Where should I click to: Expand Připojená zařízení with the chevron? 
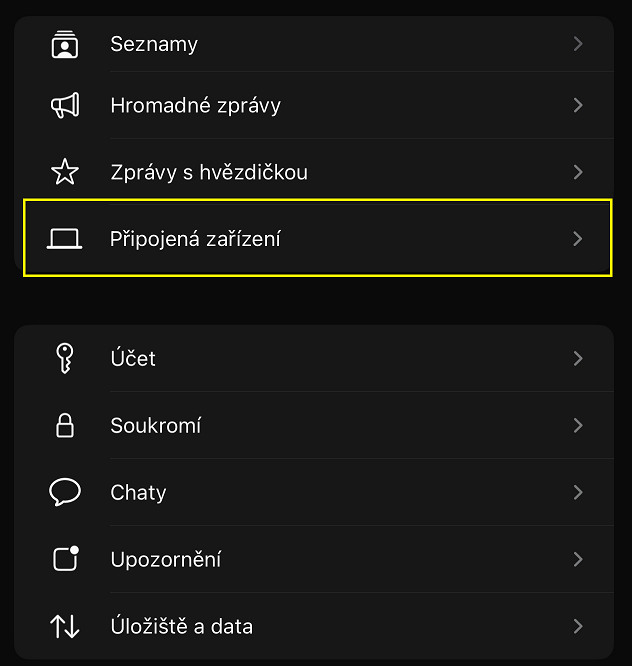(578, 239)
